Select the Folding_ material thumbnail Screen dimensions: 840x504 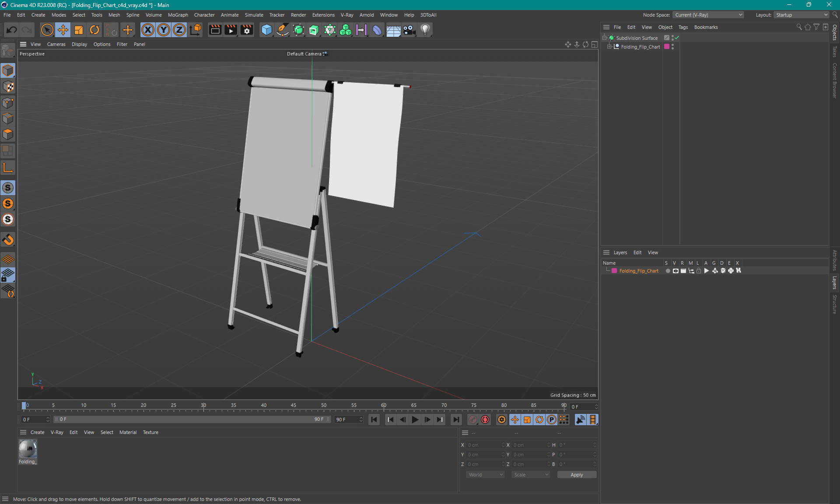(x=28, y=451)
